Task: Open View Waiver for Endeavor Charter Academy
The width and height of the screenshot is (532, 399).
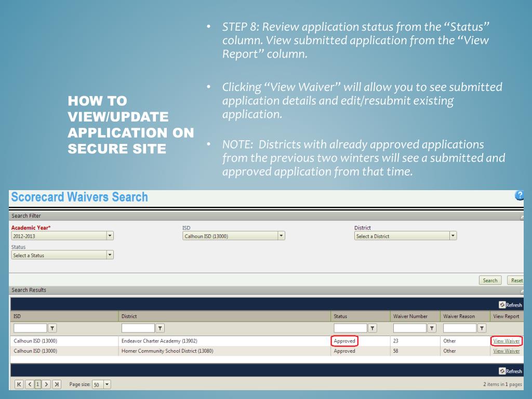Action: [x=506, y=341]
